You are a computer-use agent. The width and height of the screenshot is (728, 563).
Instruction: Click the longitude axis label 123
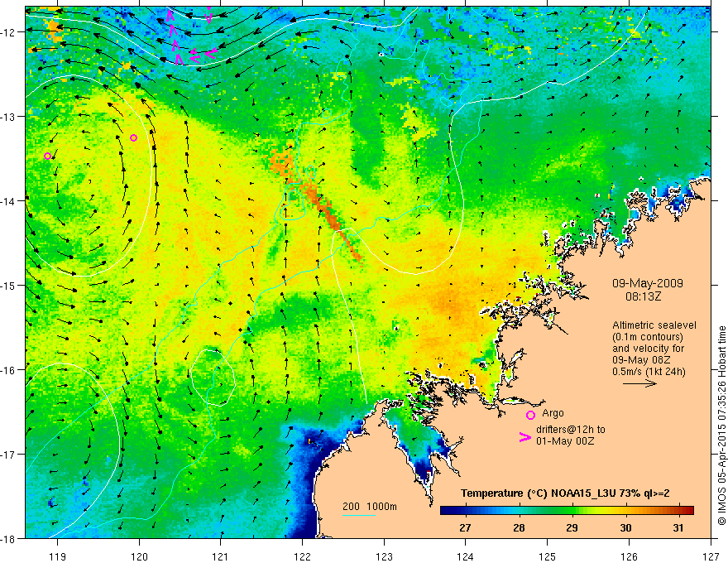[384, 556]
